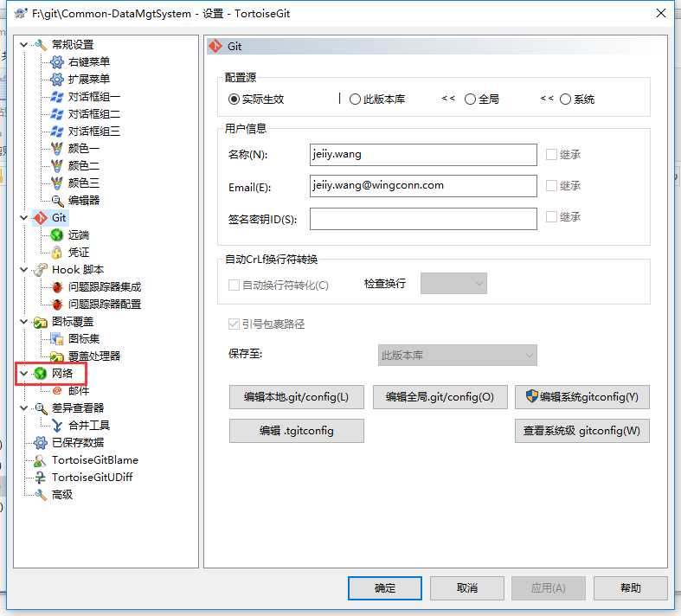This screenshot has height=616, width=681.
Task: Click the folder icon next to 图标覆盖
Action: pos(41,322)
